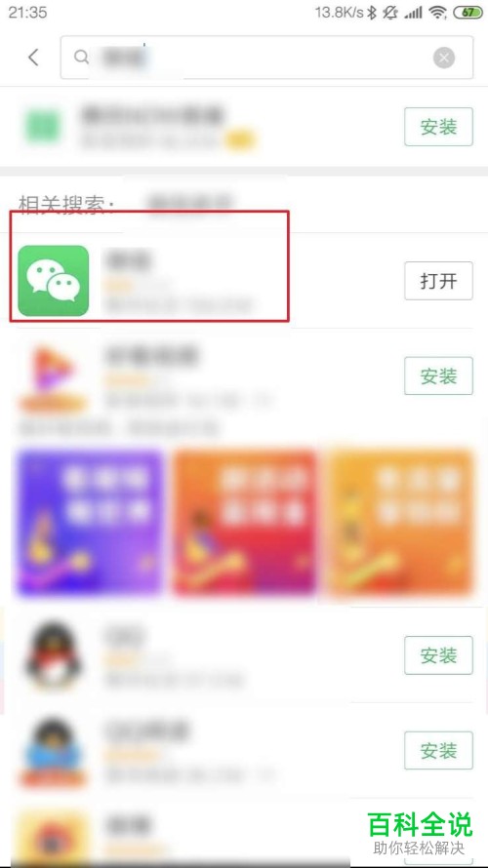Clear search text with the X button

444,58
